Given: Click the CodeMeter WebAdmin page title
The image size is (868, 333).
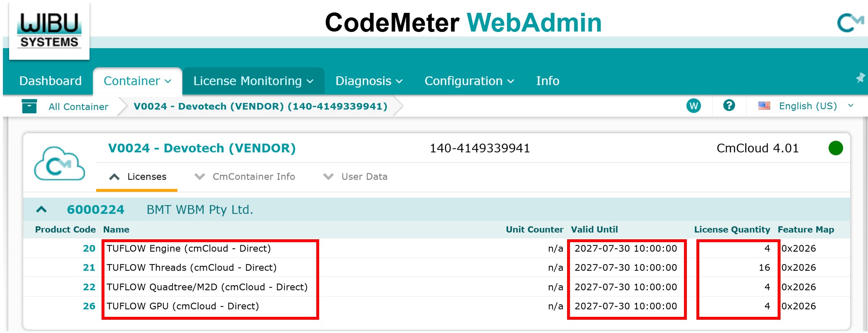Looking at the screenshot, I should point(463,22).
